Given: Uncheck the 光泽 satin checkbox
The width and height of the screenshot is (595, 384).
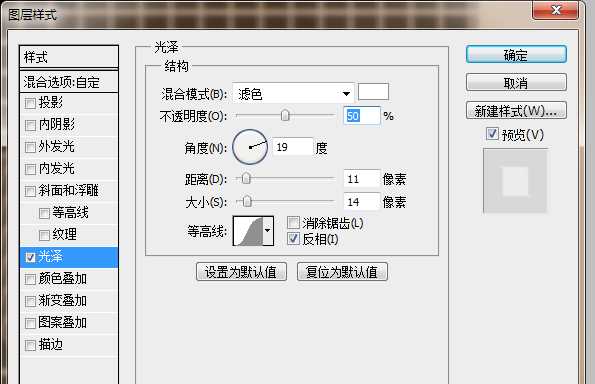Looking at the screenshot, I should tap(30, 257).
